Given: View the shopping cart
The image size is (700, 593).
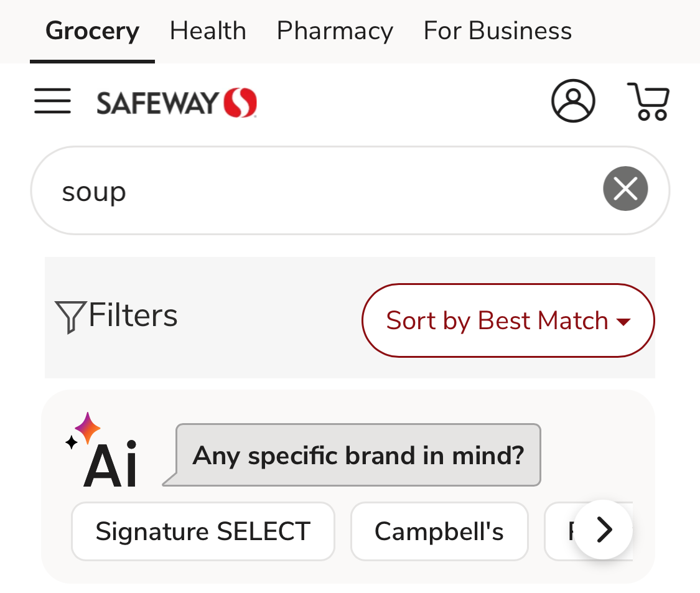Looking at the screenshot, I should pos(648,101).
